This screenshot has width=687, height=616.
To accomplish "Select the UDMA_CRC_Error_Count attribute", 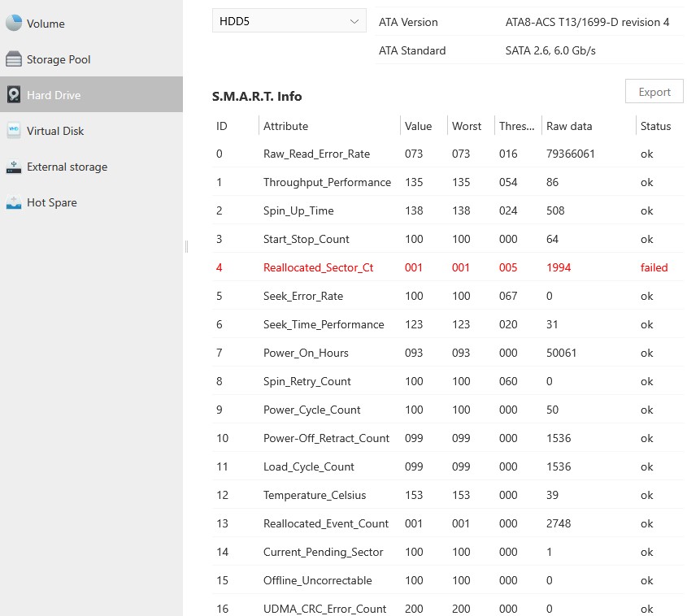I will (324, 609).
